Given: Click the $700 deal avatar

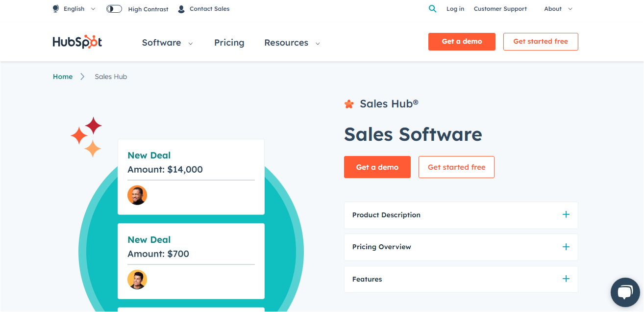Looking at the screenshot, I should 137,280.
